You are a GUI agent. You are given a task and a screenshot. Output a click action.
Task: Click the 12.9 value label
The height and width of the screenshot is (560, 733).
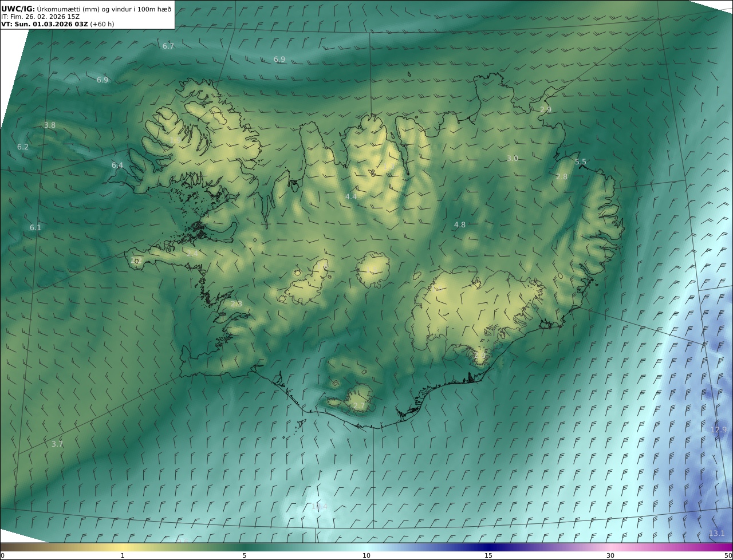coord(719,430)
